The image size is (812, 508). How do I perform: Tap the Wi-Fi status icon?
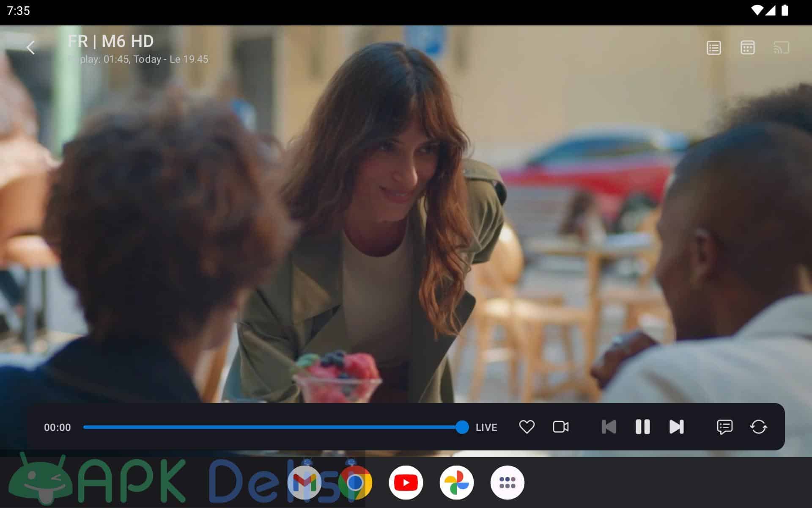pos(757,11)
